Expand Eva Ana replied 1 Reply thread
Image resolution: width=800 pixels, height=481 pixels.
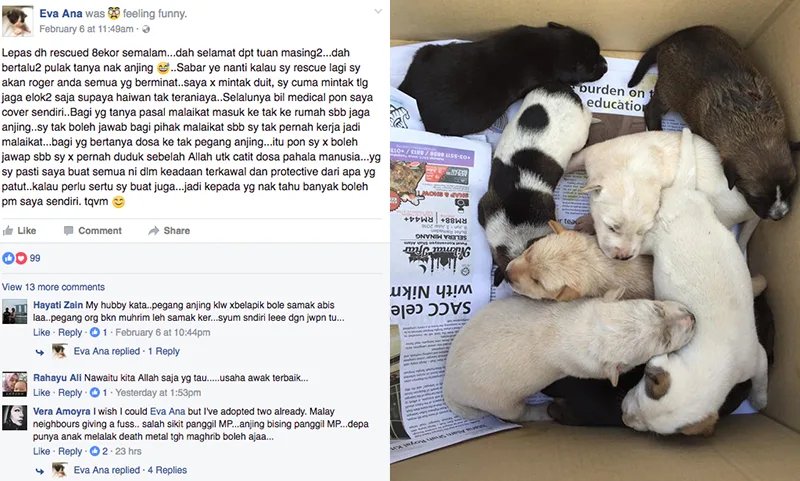[x=127, y=351]
